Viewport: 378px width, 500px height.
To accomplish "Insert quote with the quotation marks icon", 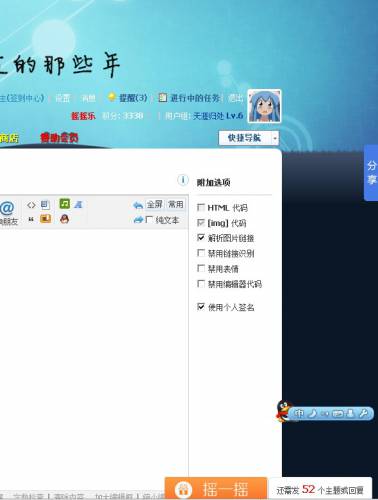I will pyautogui.click(x=31, y=219).
